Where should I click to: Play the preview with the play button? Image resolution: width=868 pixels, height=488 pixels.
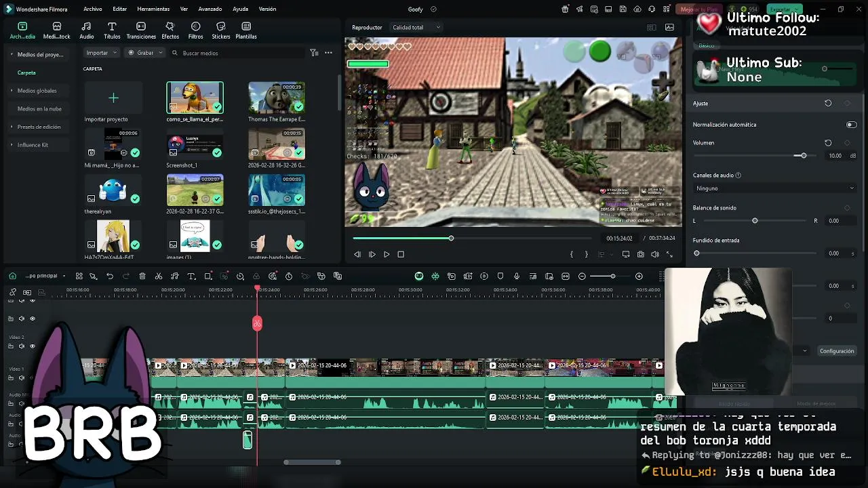click(387, 254)
